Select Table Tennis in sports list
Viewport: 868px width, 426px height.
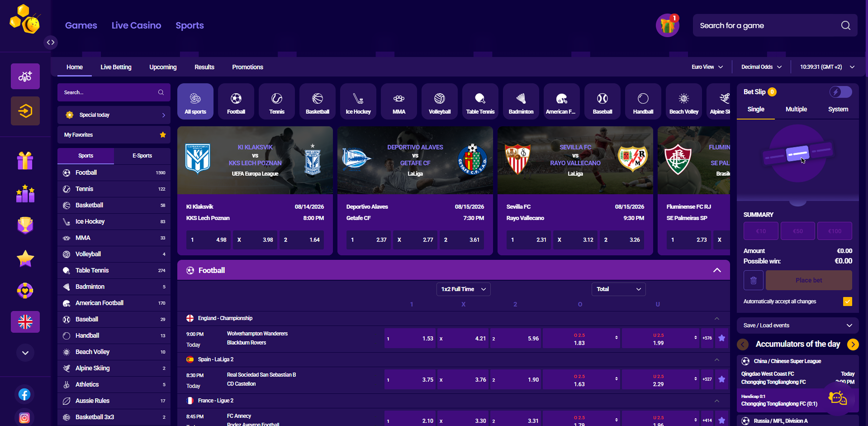click(114, 270)
